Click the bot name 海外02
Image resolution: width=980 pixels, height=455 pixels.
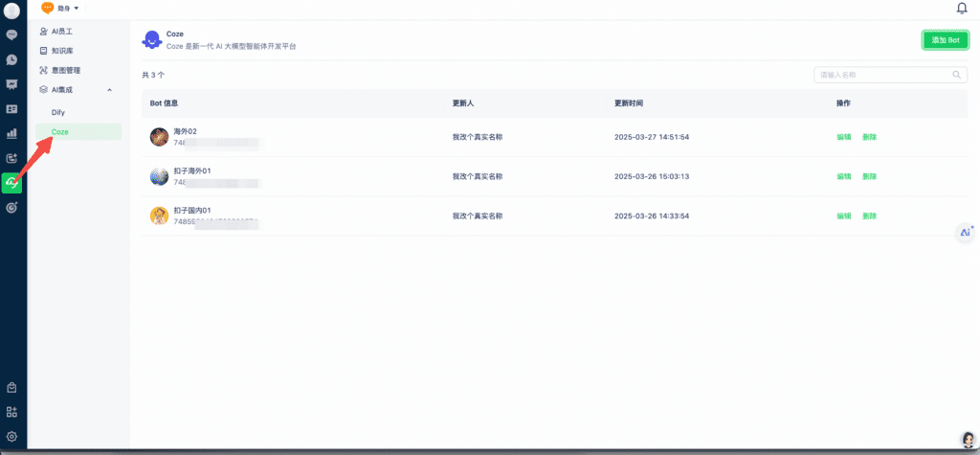click(x=185, y=131)
